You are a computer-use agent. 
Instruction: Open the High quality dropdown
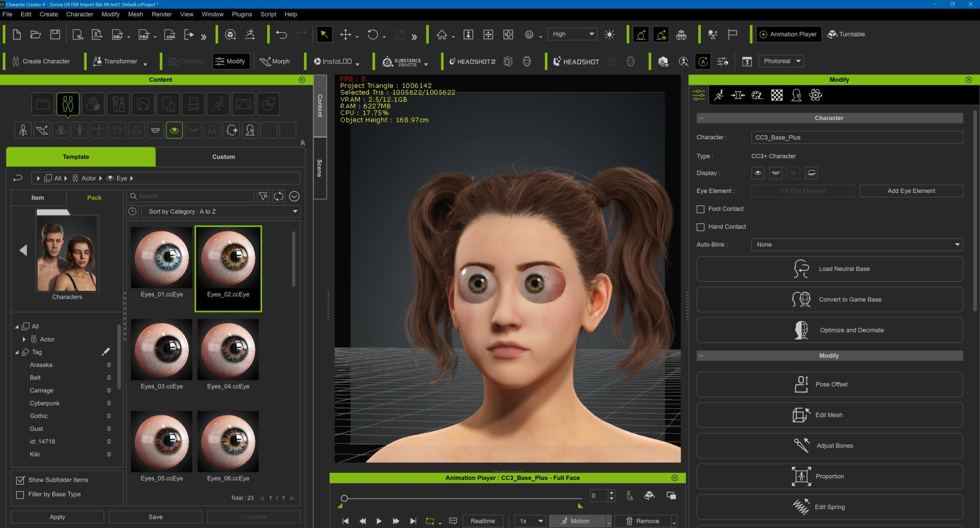pyautogui.click(x=572, y=34)
